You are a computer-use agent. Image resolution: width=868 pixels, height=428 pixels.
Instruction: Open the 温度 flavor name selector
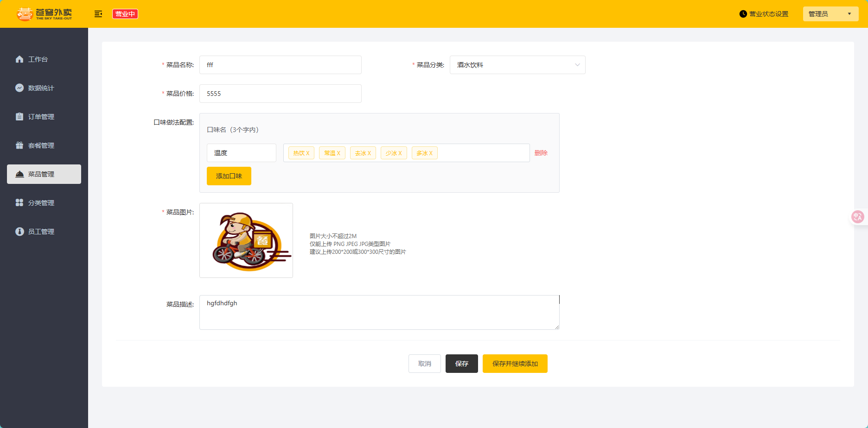pos(241,153)
